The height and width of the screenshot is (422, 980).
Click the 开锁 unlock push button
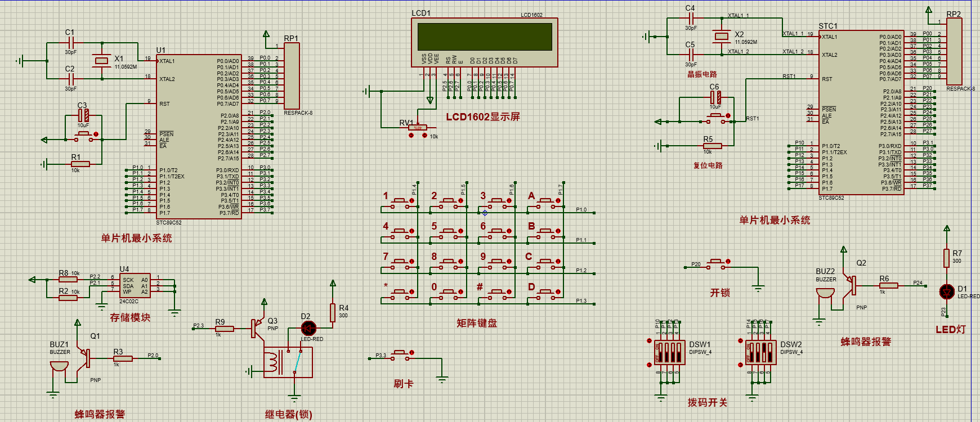(719, 262)
